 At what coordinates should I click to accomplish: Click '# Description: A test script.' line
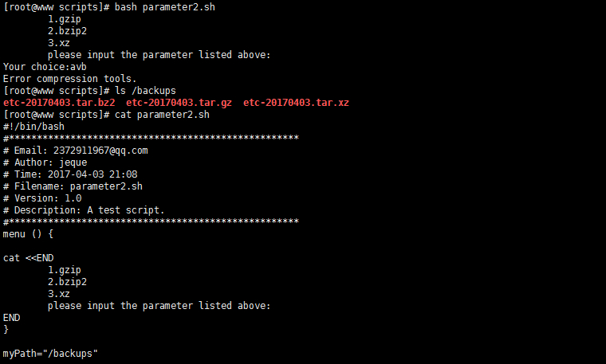coord(84,210)
